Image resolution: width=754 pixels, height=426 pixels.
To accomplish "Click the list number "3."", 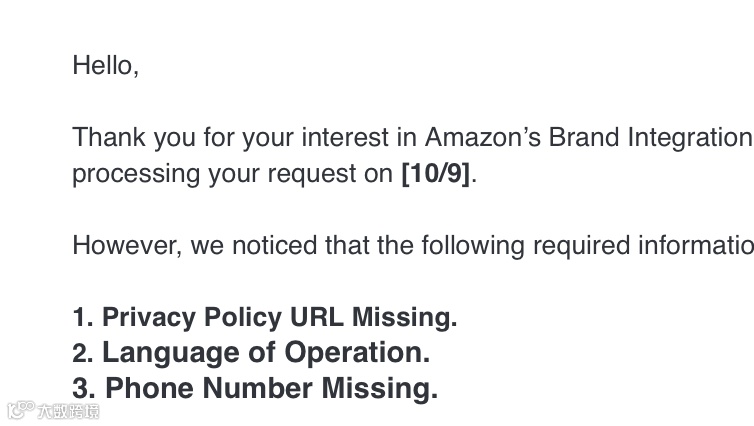I will pyautogui.click(x=83, y=389).
